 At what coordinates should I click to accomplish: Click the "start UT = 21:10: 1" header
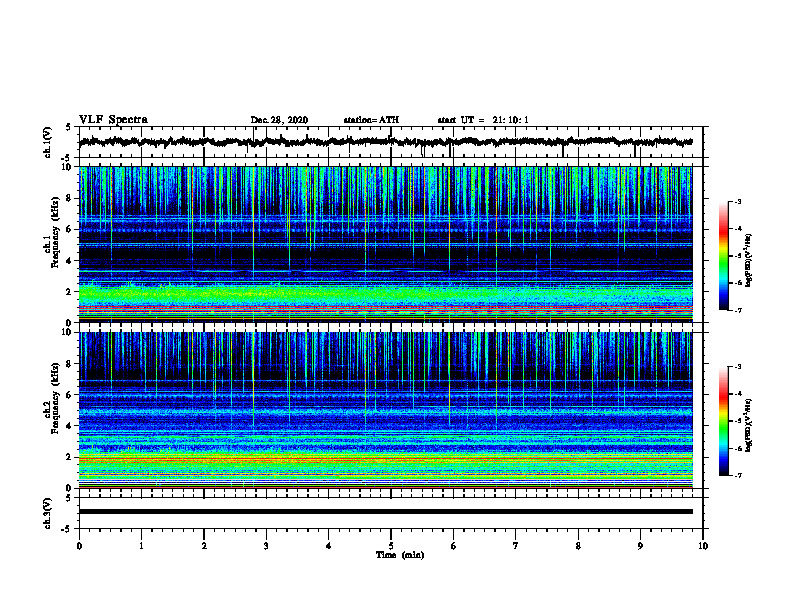click(483, 120)
